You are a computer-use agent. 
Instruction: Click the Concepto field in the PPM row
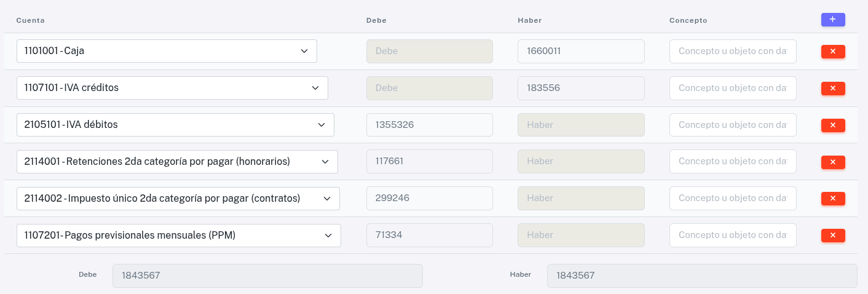(x=733, y=235)
